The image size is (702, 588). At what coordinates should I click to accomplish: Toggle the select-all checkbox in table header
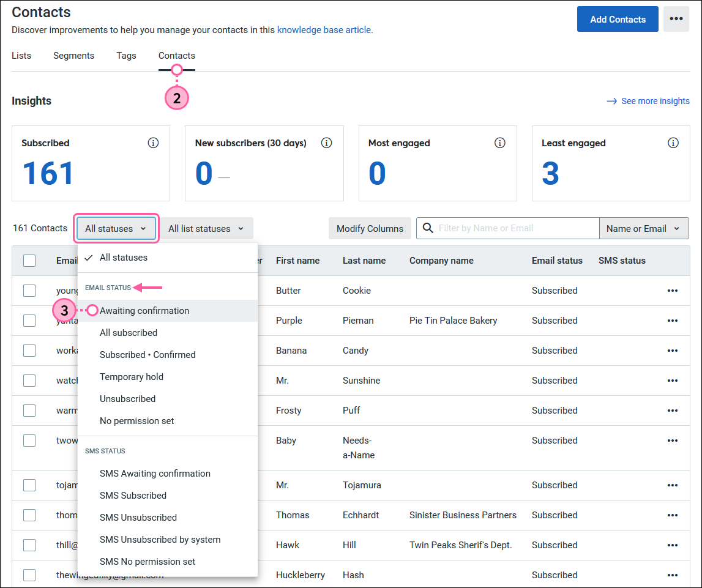[29, 261]
